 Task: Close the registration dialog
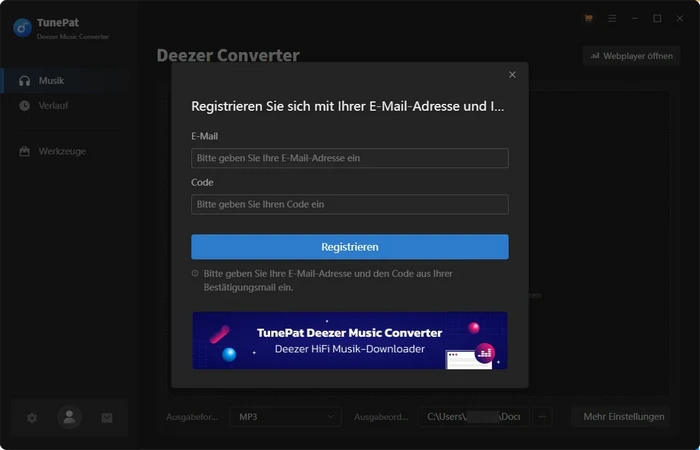pyautogui.click(x=512, y=75)
